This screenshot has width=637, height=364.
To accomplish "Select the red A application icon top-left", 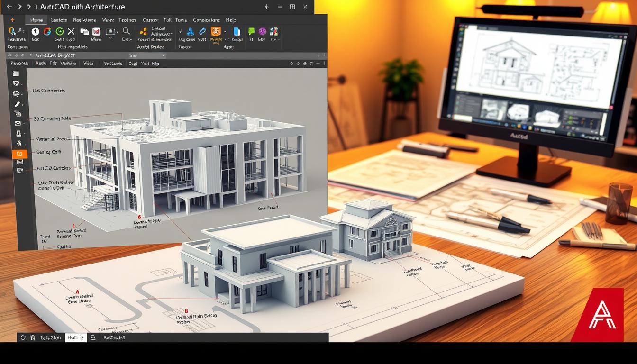I will [x=12, y=20].
